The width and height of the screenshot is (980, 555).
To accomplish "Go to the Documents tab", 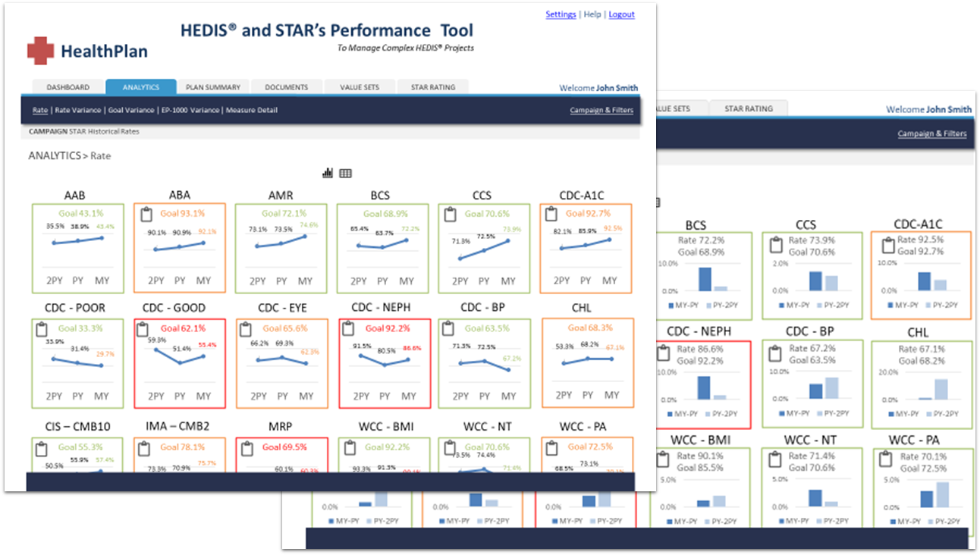I will [286, 87].
